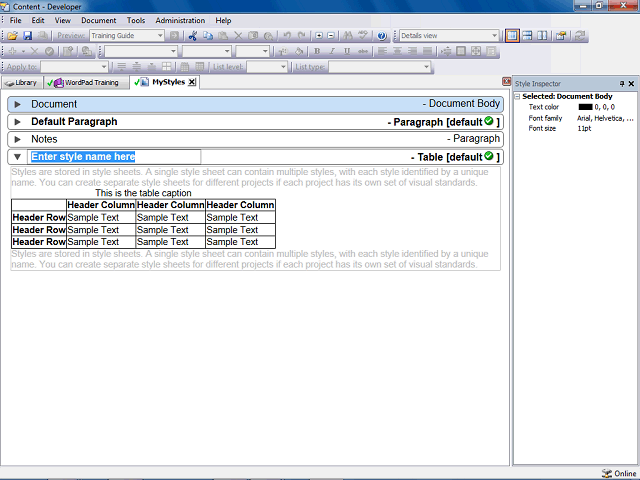Open the Document menu

[x=98, y=20]
